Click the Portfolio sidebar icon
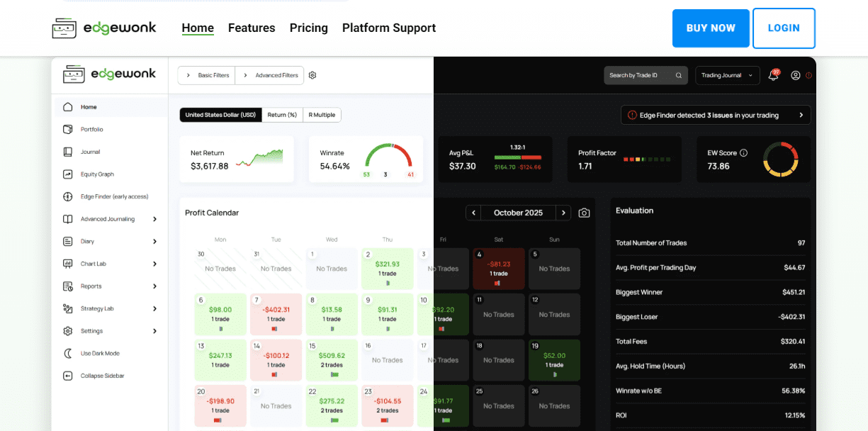868x431 pixels. pos(68,130)
